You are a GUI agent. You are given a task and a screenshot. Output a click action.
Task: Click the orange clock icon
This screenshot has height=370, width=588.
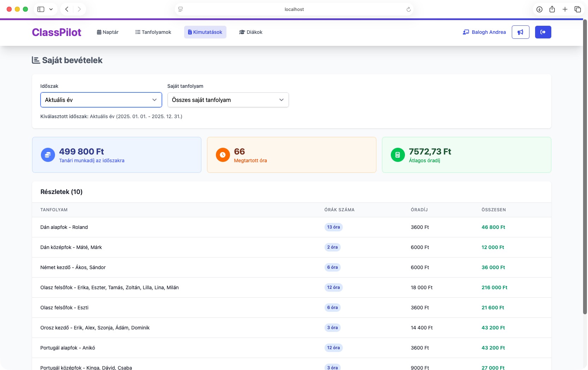(x=223, y=155)
